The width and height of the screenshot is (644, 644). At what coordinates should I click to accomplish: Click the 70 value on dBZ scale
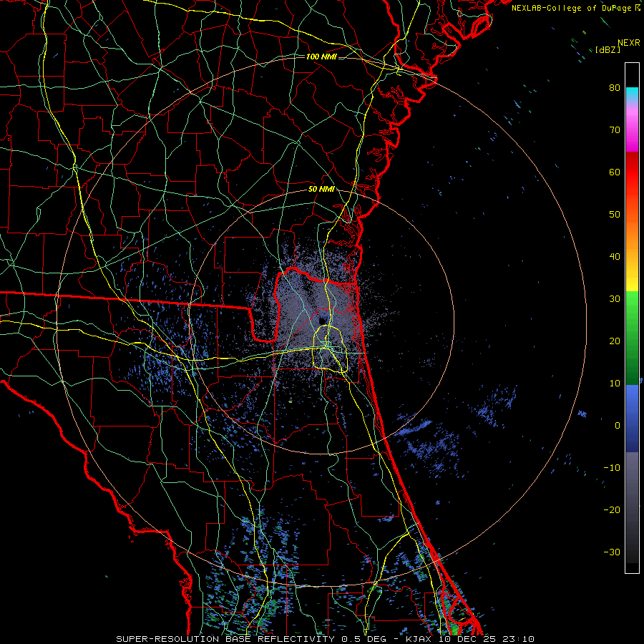click(615, 130)
